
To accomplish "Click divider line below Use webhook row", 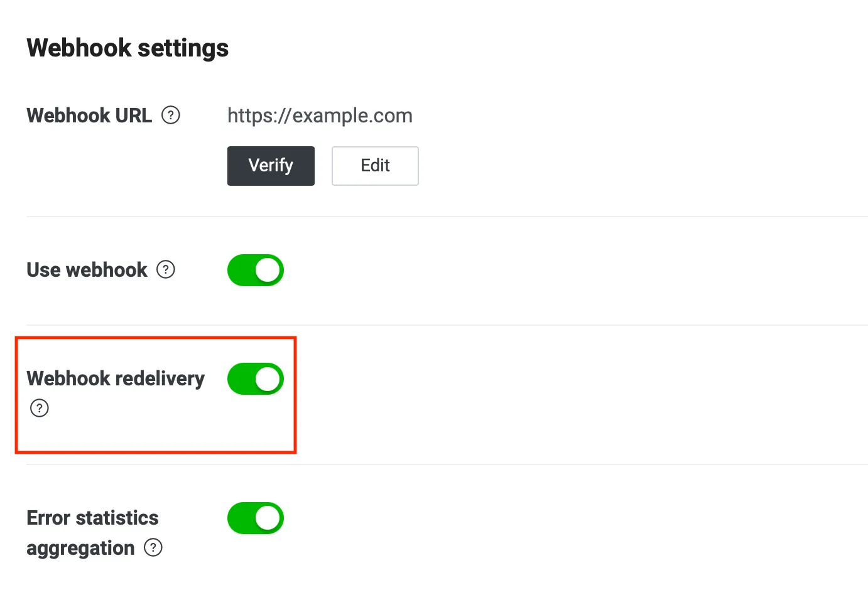I will tap(447, 325).
